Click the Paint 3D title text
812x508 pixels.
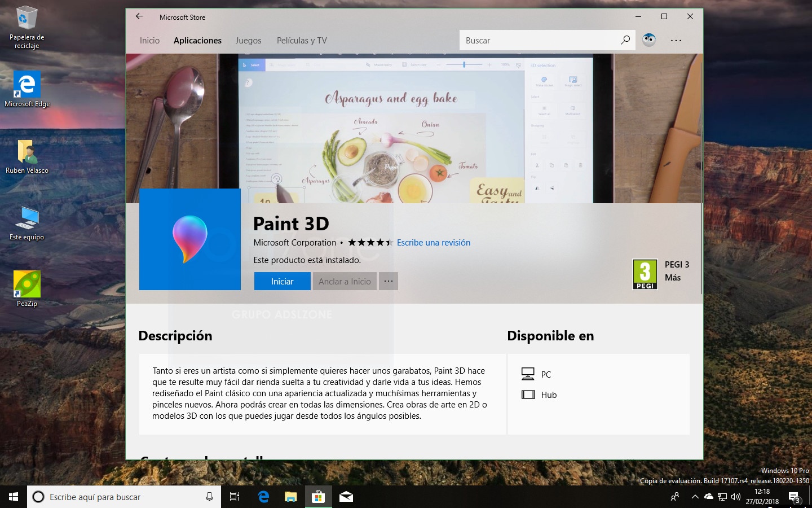click(291, 224)
